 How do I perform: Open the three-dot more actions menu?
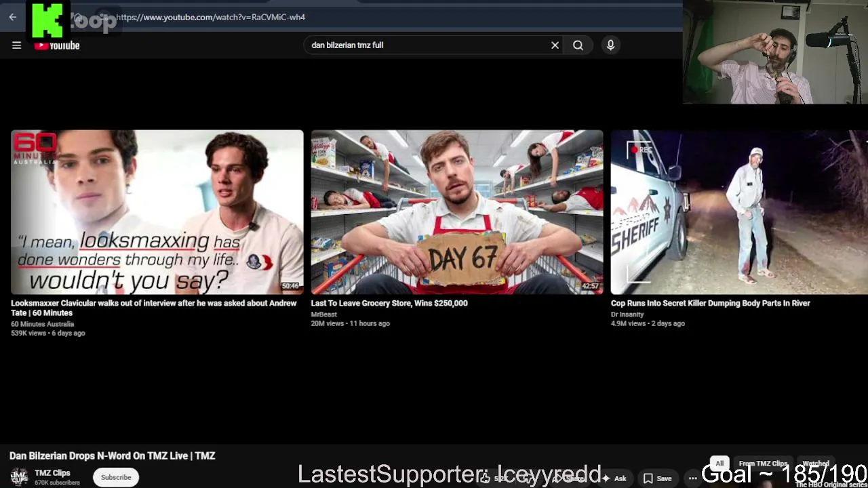(692, 479)
